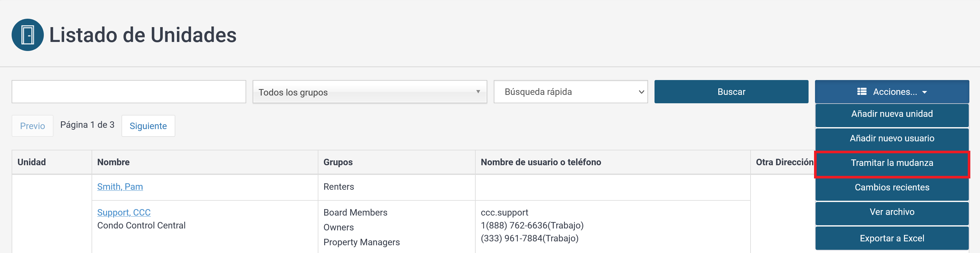Open Smith, Pam user link
The height and width of the screenshot is (253, 980).
pos(120,187)
